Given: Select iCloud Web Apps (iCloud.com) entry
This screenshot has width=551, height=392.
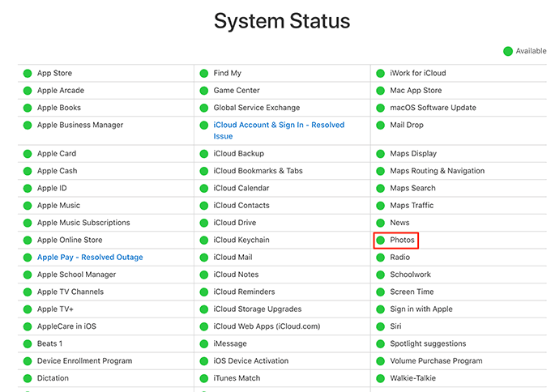Looking at the screenshot, I should 267,326.
